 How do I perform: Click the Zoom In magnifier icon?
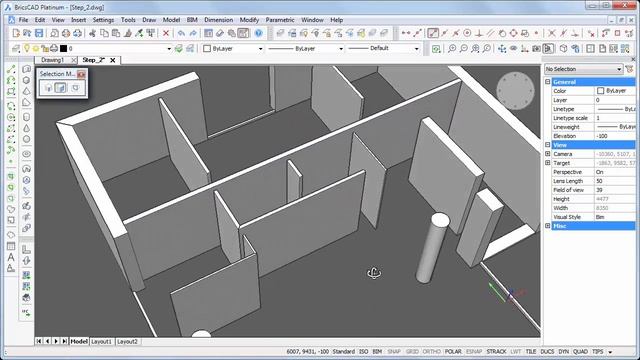(x=452, y=49)
